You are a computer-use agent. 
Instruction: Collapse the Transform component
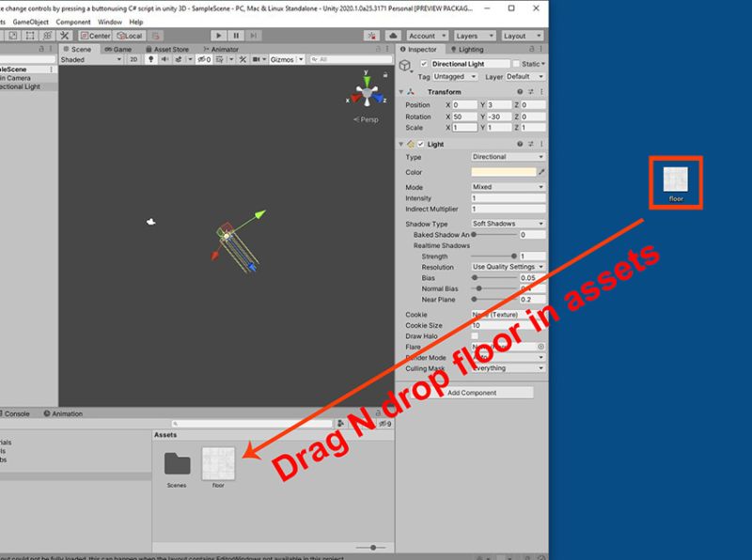coord(401,91)
